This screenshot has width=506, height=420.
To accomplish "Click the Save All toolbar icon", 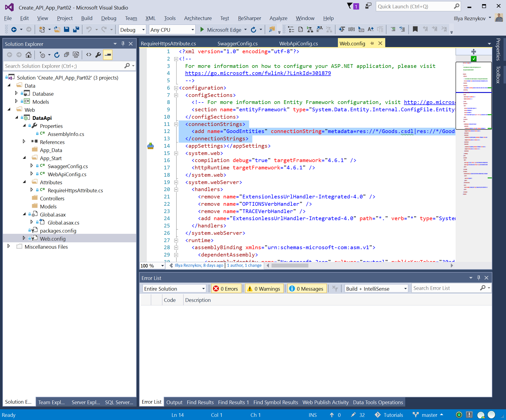I will coord(76,30).
